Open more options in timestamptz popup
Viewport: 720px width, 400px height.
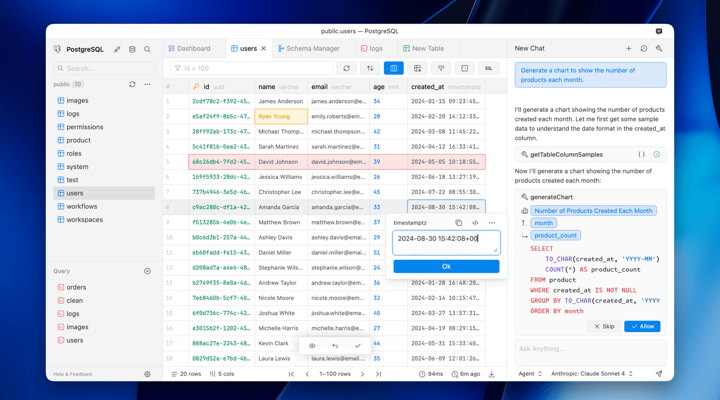click(492, 223)
